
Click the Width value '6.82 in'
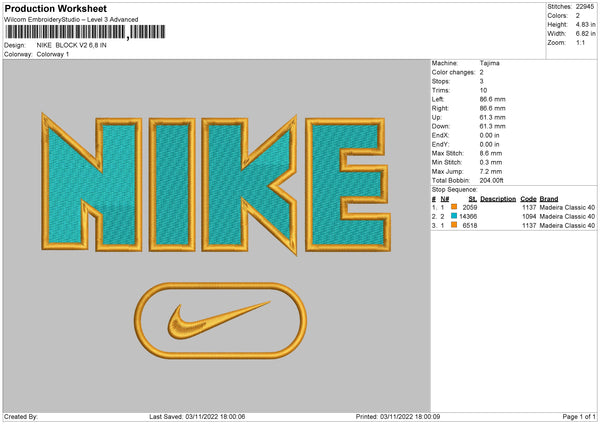point(585,34)
